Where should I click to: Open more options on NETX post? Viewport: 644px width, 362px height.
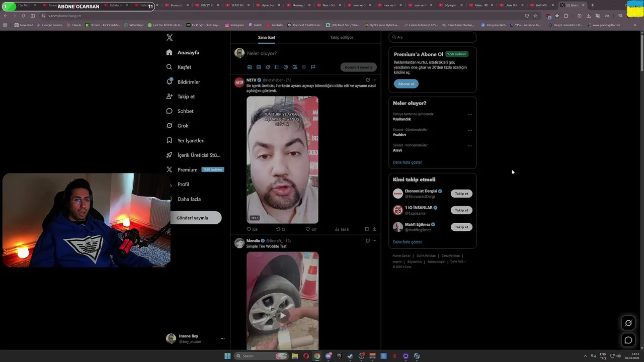coord(374,80)
